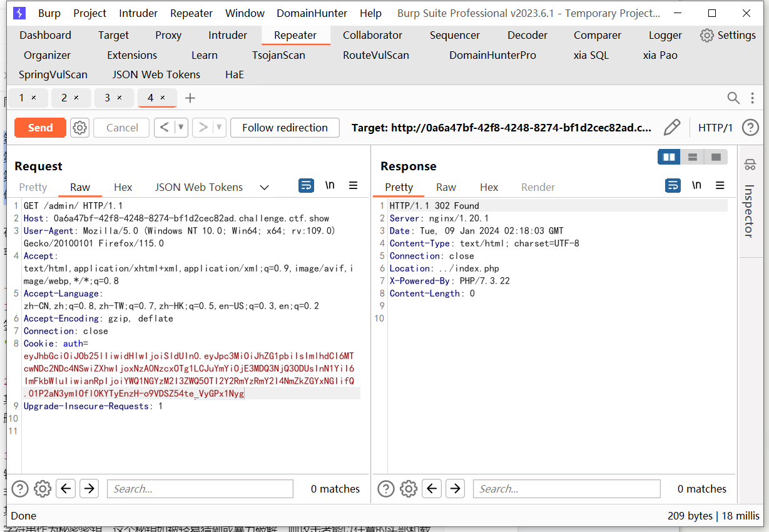
Task: Jump to previous response search match
Action: tap(432, 489)
